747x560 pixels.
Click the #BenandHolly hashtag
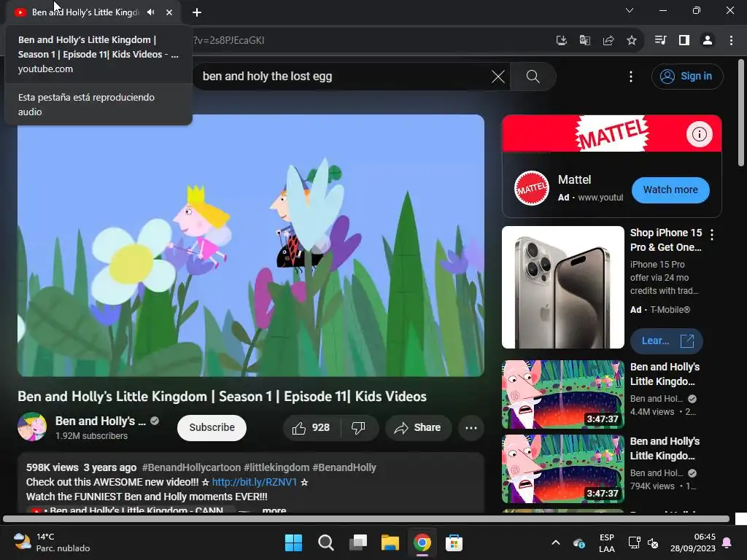tap(344, 467)
